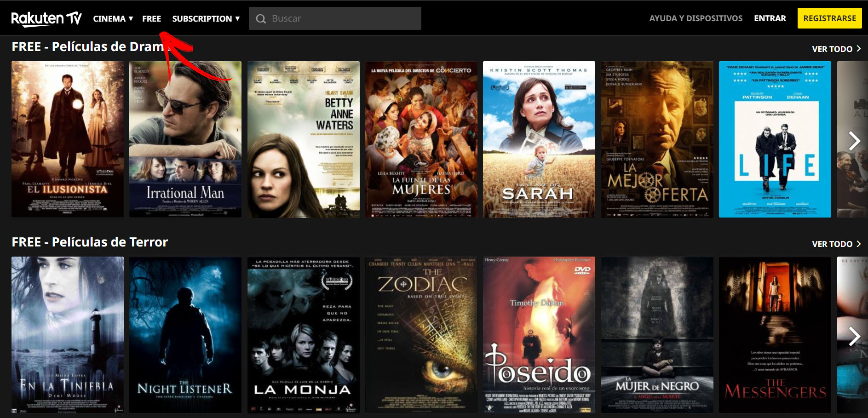The width and height of the screenshot is (868, 418).
Task: Click FREE - Películas de Terror heading
Action: click(x=90, y=242)
